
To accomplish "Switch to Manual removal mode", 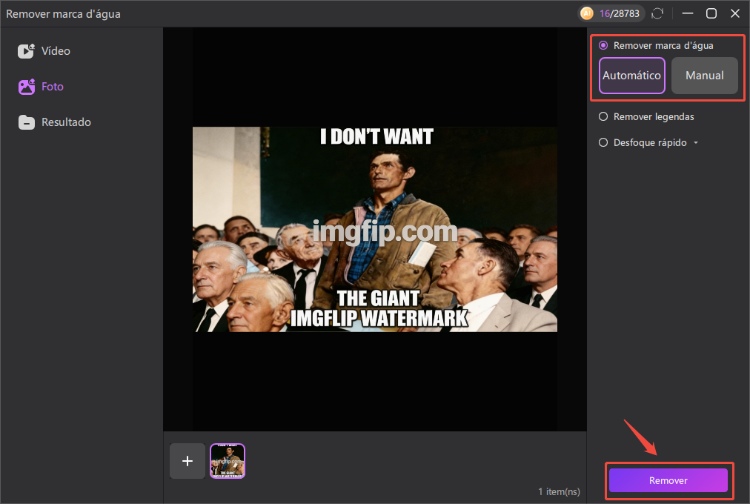I will (704, 76).
